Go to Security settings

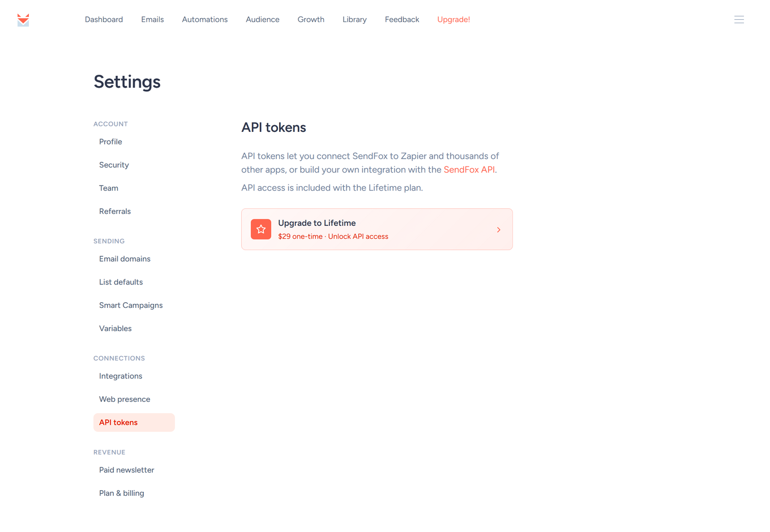[x=134, y=165]
